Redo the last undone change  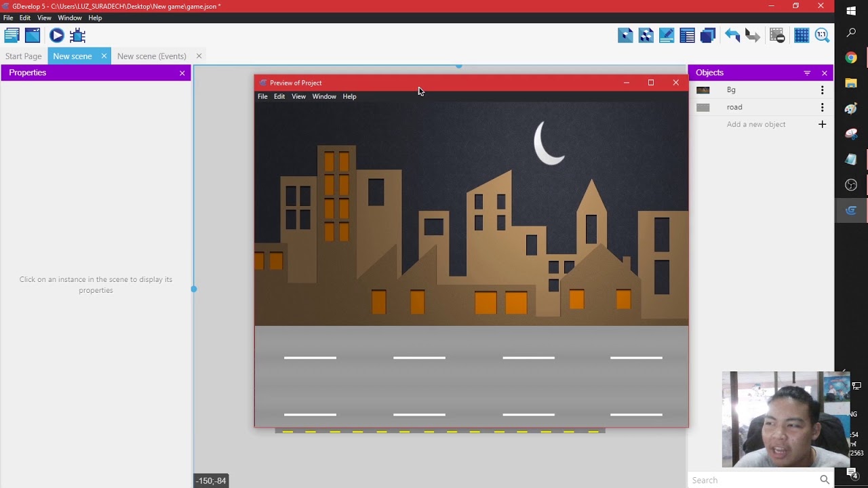(753, 35)
